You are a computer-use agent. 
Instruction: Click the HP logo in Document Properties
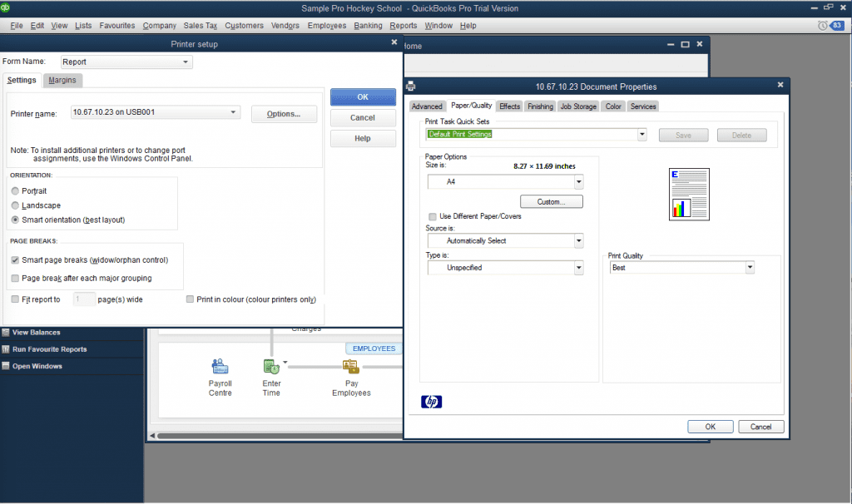click(430, 401)
